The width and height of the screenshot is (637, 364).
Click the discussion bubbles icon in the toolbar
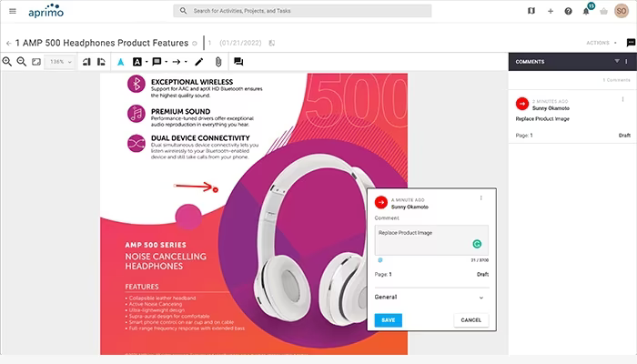tap(238, 62)
